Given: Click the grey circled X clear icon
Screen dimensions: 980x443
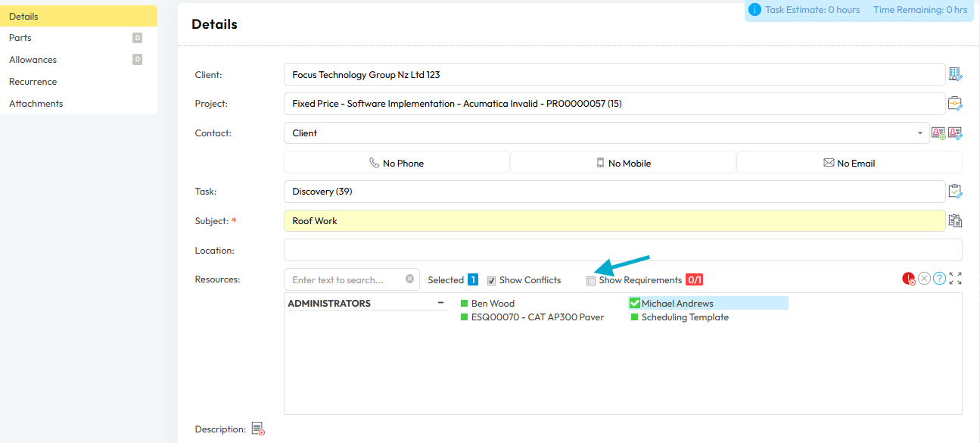Looking at the screenshot, I should coord(924,279).
